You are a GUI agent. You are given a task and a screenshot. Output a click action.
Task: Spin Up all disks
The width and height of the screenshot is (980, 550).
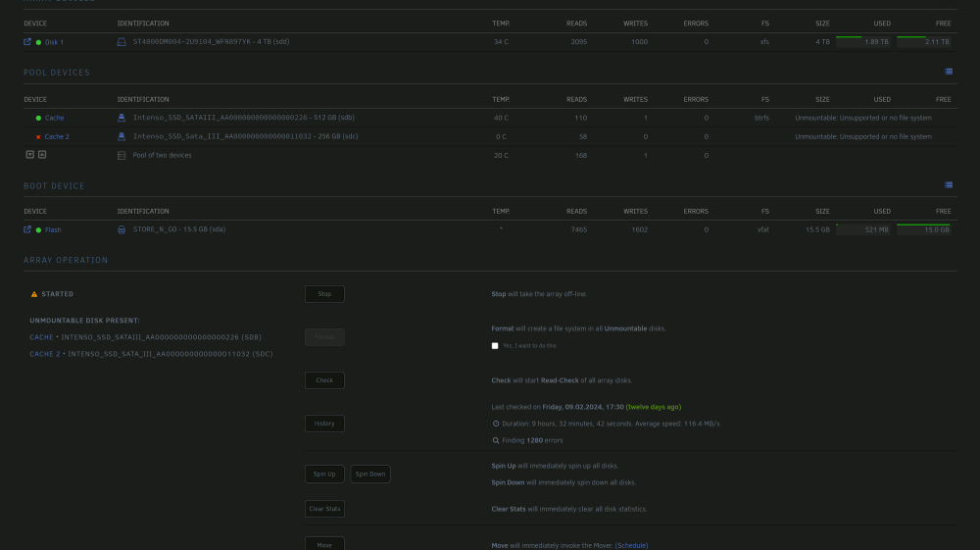click(x=324, y=474)
